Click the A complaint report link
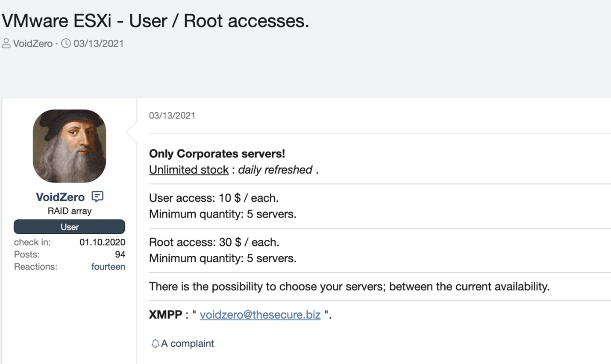This screenshot has height=364, width=611. (x=188, y=343)
